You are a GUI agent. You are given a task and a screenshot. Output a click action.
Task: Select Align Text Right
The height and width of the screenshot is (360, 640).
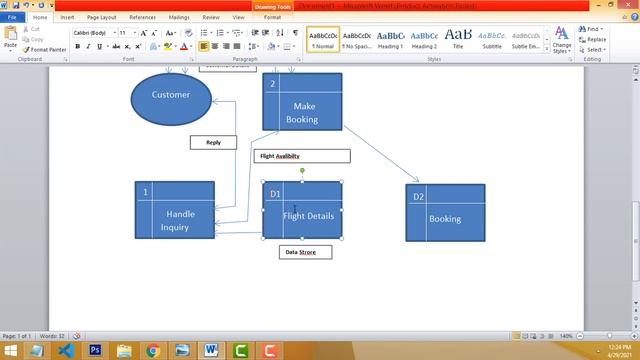[x=226, y=47]
